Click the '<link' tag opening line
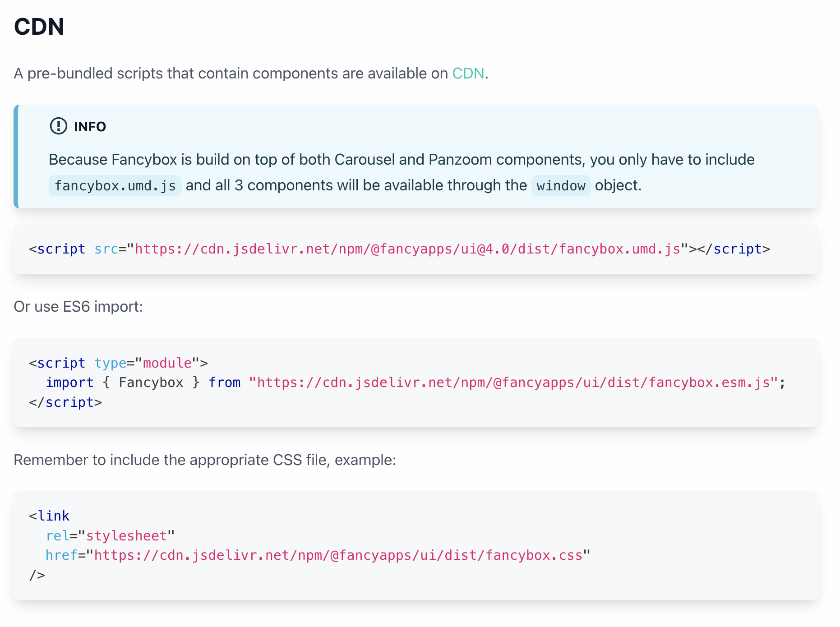Screen dimensions: 840x627 click(x=49, y=516)
